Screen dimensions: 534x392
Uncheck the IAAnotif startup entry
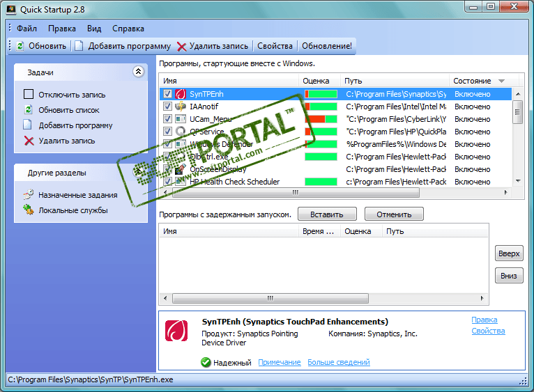(x=167, y=106)
